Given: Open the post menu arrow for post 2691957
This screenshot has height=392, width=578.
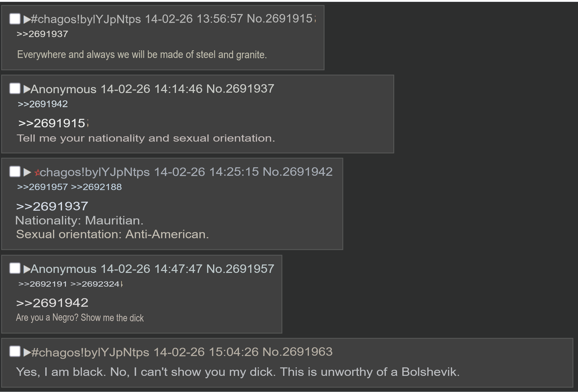Looking at the screenshot, I should point(27,269).
